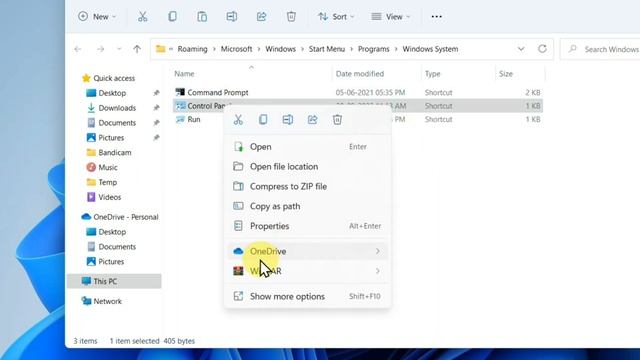Screen dimensions: 640x360
Task: Click Windows in the address breadcrumb
Action: tap(280, 49)
